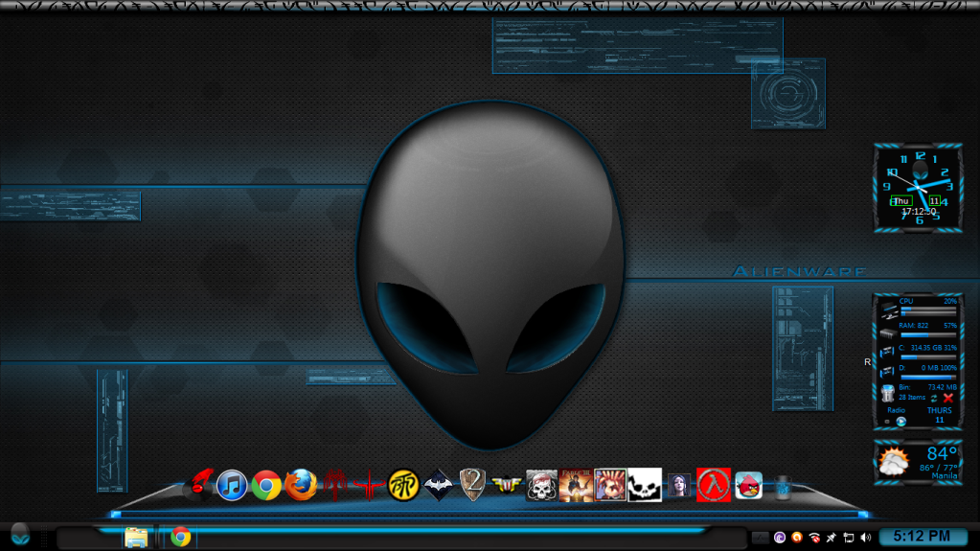Launch the white-background skull dock icon
The height and width of the screenshot is (551, 980).
[x=645, y=485]
